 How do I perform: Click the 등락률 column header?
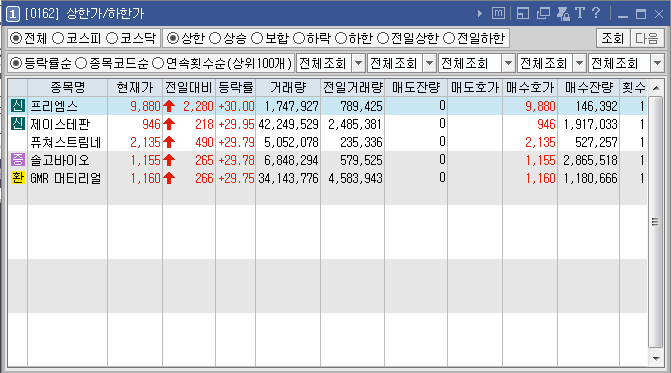(235, 88)
